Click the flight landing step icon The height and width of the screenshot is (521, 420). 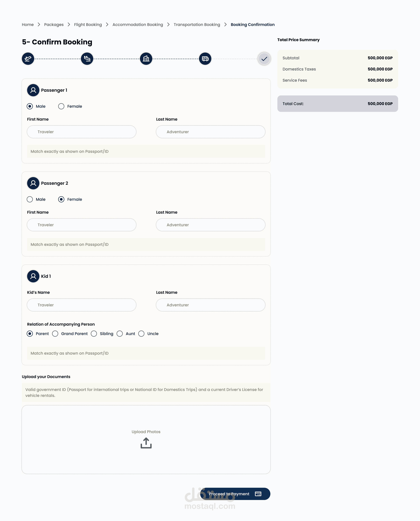(x=87, y=59)
